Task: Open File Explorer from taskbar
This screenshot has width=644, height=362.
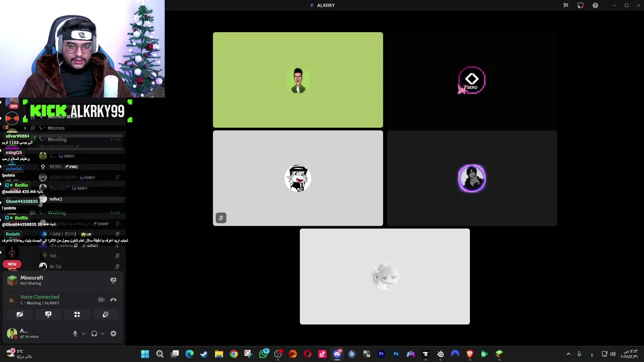Action: pyautogui.click(x=219, y=354)
